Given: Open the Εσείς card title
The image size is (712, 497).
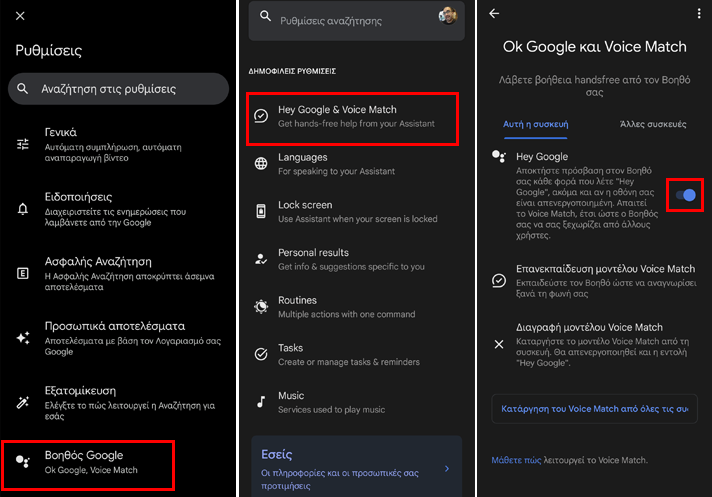Looking at the screenshot, I should [277, 454].
